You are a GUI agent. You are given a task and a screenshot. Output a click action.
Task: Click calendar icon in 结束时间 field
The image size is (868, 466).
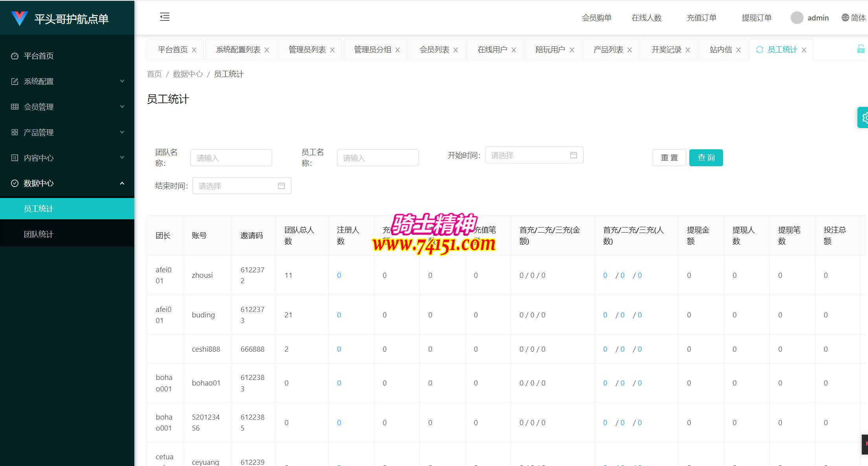(x=281, y=186)
